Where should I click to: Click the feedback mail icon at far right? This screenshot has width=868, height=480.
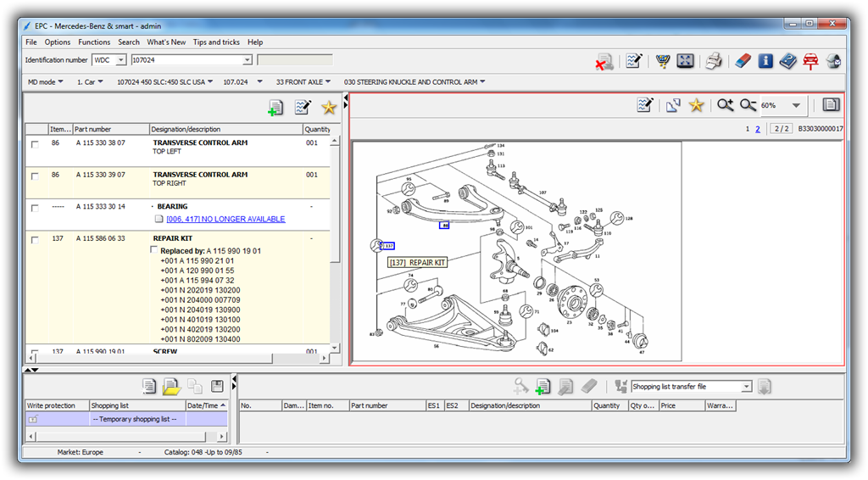833,61
